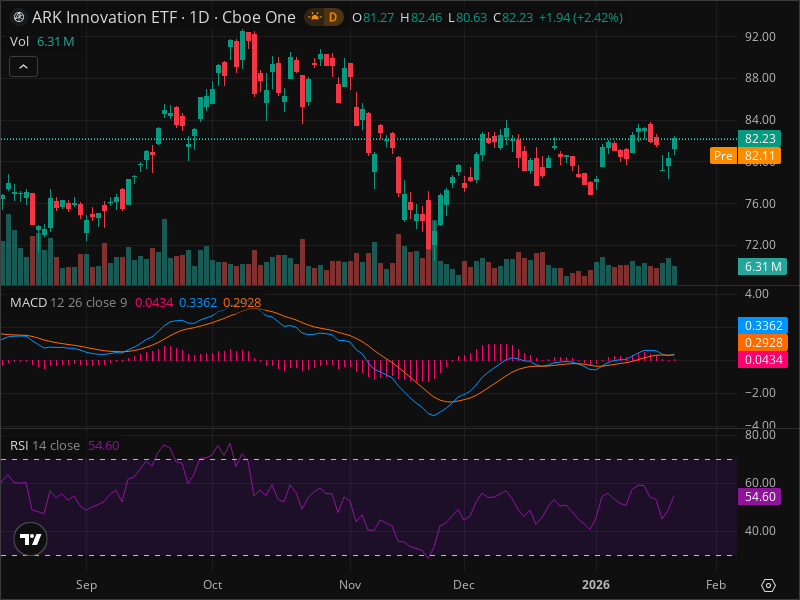Click the 80.00 RSI scale label

point(760,435)
